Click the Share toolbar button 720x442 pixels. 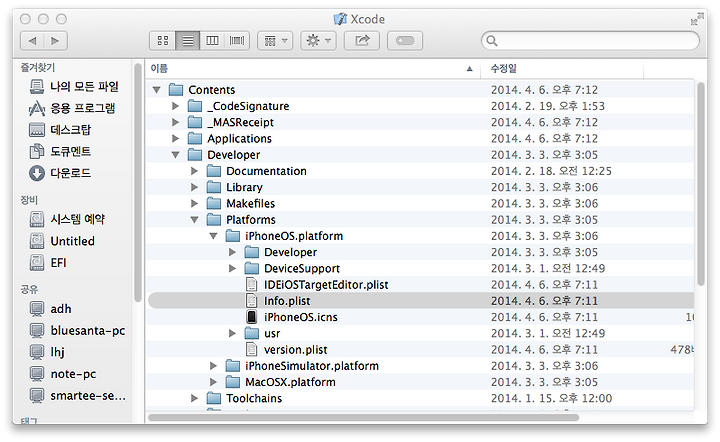pos(362,41)
